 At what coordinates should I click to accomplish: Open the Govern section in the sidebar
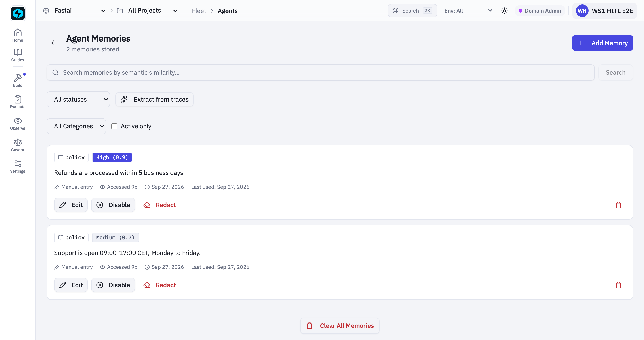tap(17, 145)
